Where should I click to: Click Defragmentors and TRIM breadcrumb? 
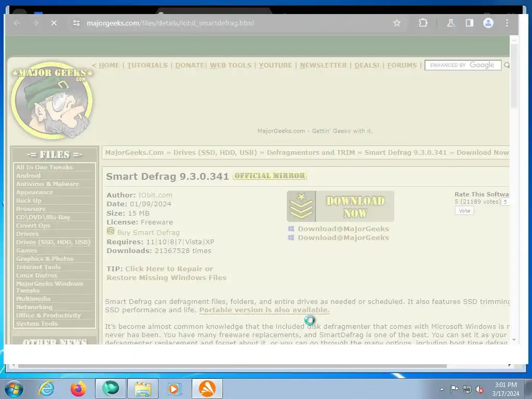click(x=311, y=153)
